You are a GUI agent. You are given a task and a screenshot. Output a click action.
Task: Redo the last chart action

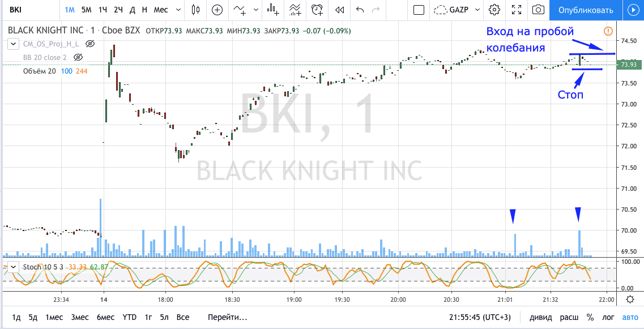click(x=376, y=10)
